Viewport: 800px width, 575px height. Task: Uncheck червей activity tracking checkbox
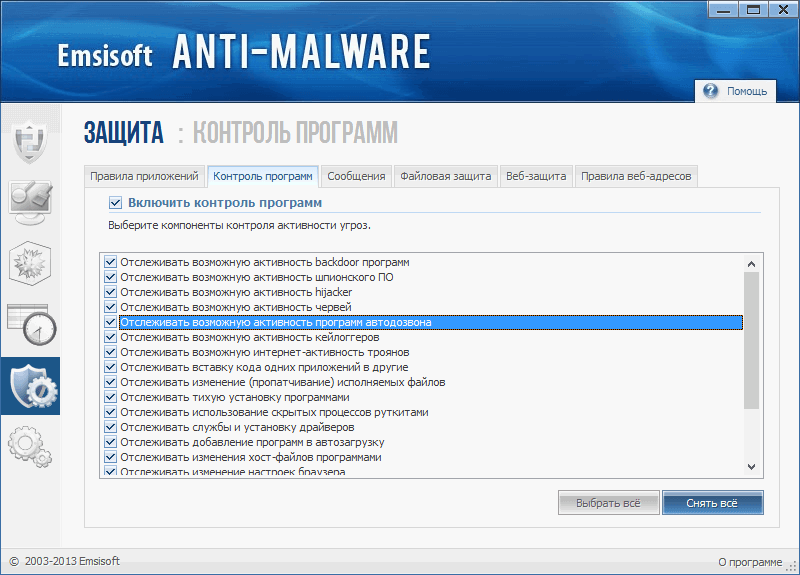click(110, 307)
